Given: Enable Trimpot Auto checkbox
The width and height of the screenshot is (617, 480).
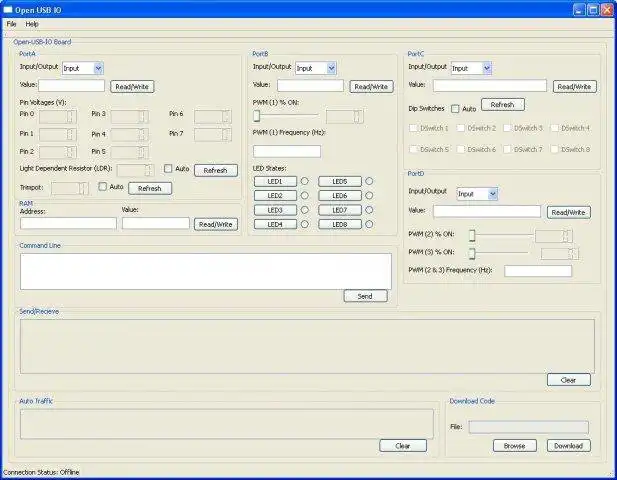Looking at the screenshot, I should pyautogui.click(x=102, y=186).
